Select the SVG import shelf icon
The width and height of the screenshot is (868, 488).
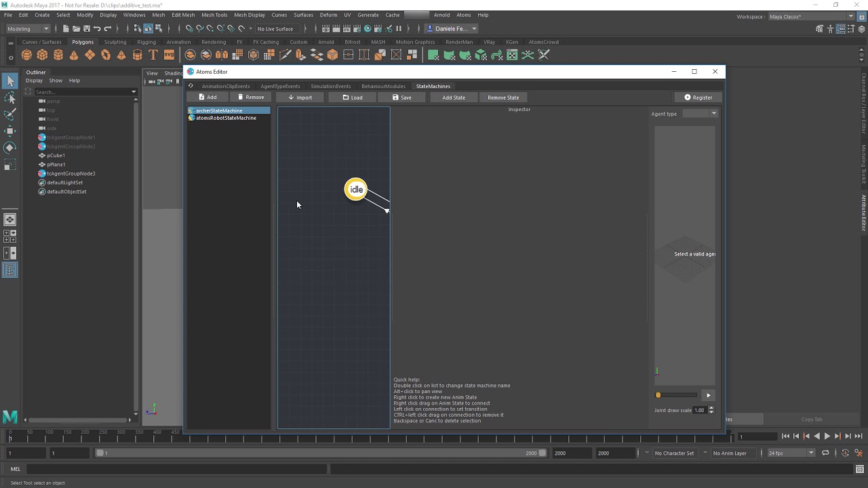[169, 55]
